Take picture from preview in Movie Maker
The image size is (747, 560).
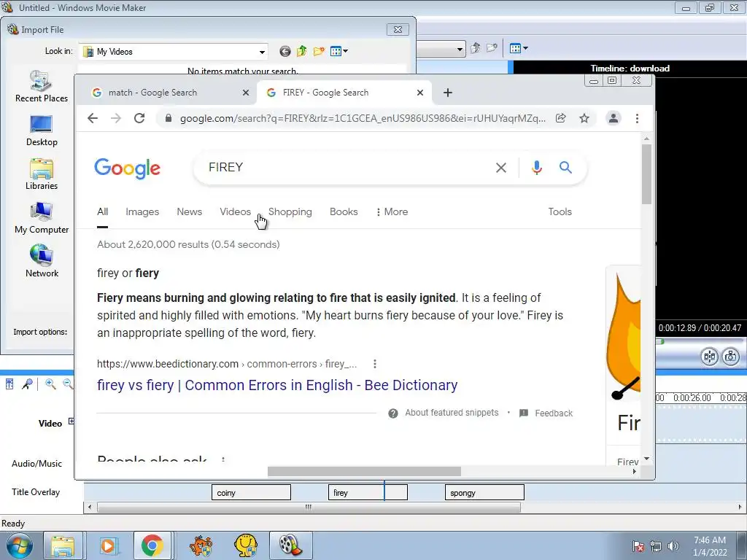[x=730, y=356]
